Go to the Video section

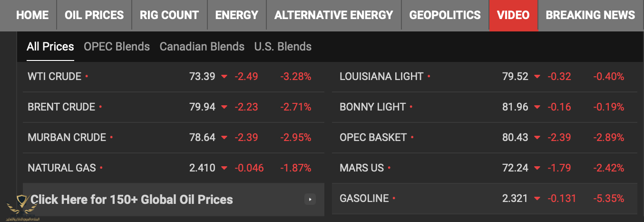513,15
